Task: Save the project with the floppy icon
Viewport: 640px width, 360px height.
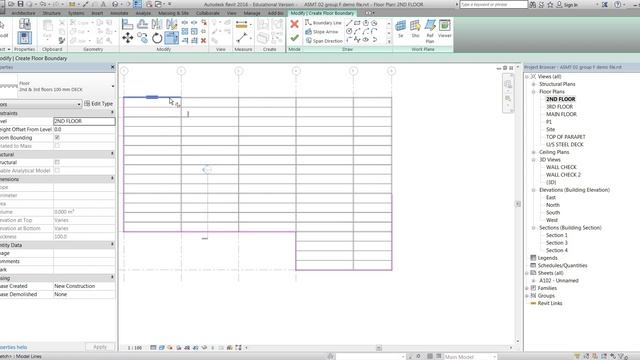Action: (x=20, y=4)
